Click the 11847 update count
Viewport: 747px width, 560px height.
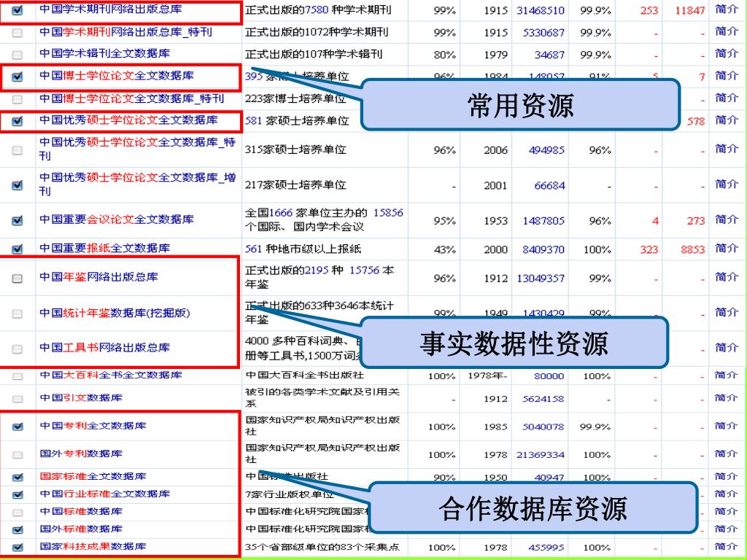coord(690,10)
